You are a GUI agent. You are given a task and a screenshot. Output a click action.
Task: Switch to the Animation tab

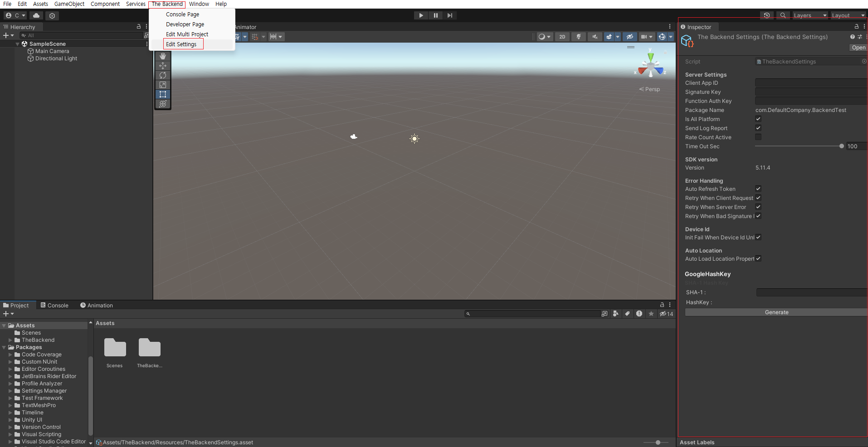click(96, 305)
